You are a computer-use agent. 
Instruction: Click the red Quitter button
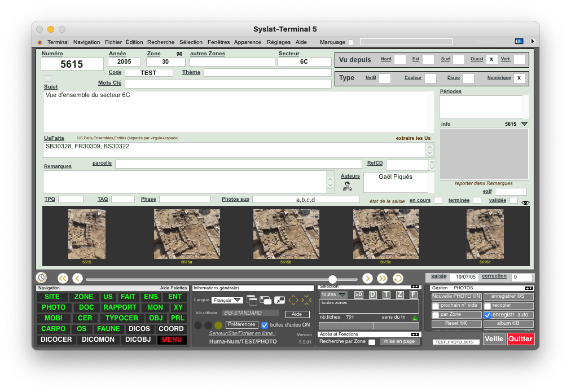[x=520, y=339]
